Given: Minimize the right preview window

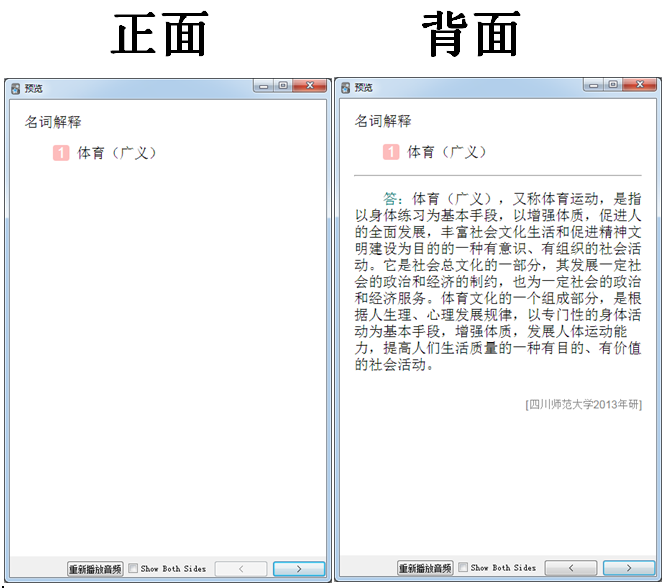Looking at the screenshot, I should coord(594,85).
